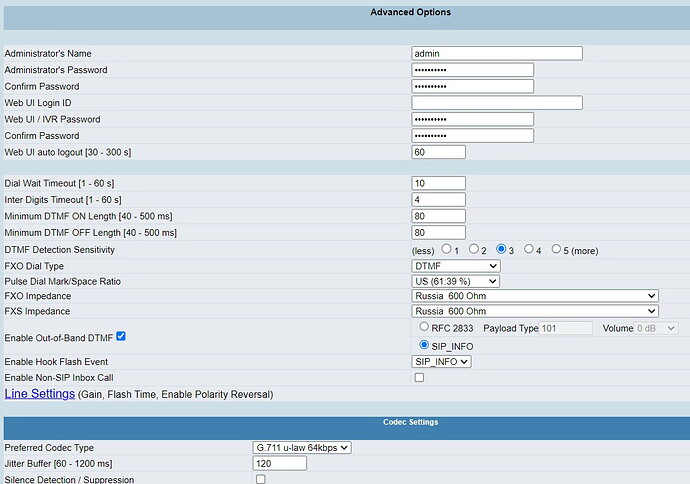
Task: Expand FXO Impedance dropdown
Action: click(535, 296)
